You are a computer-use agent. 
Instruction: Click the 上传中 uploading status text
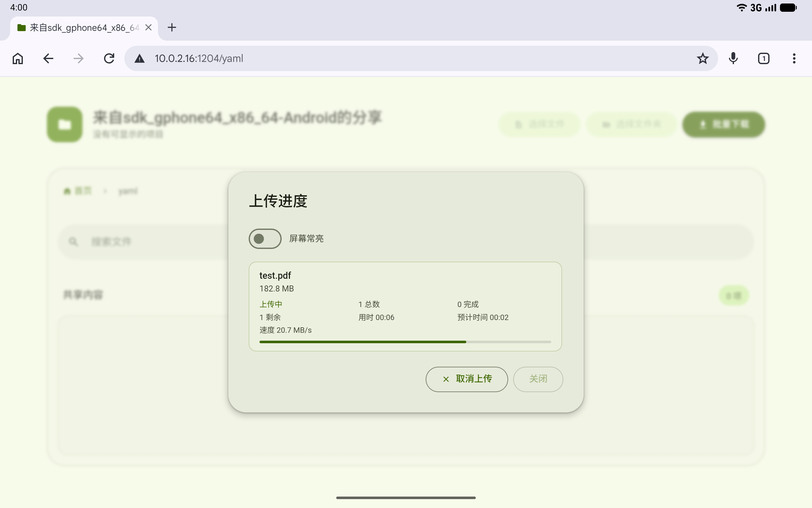click(x=271, y=304)
